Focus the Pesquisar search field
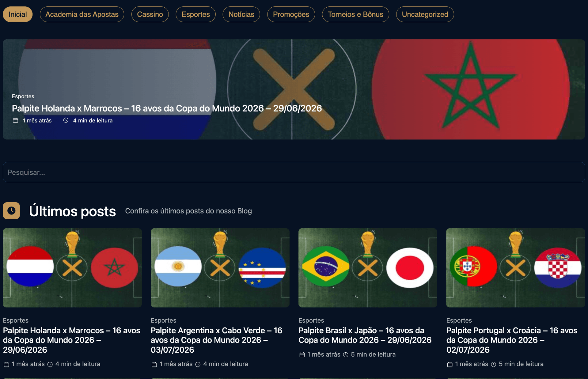Screen dimensions: 588x379 tap(294, 172)
